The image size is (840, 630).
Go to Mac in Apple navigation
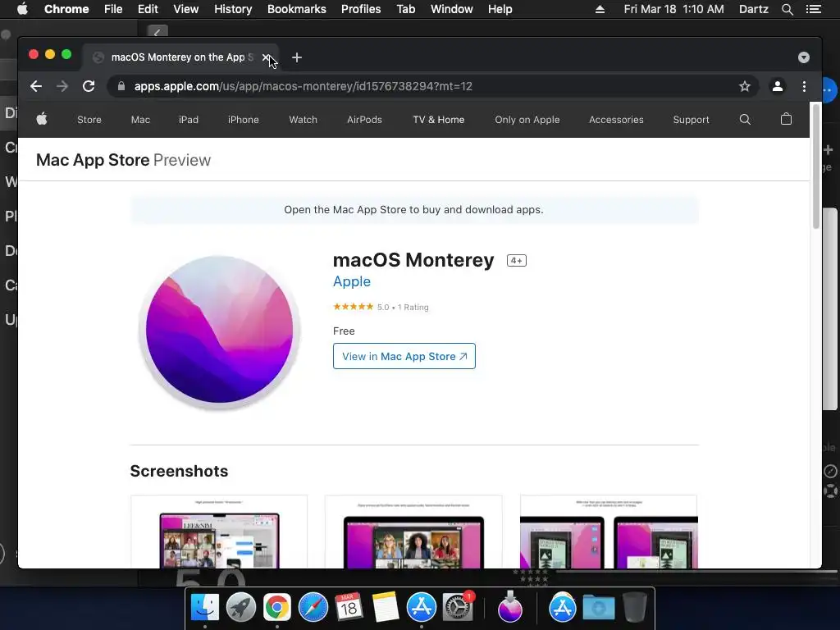(140, 120)
